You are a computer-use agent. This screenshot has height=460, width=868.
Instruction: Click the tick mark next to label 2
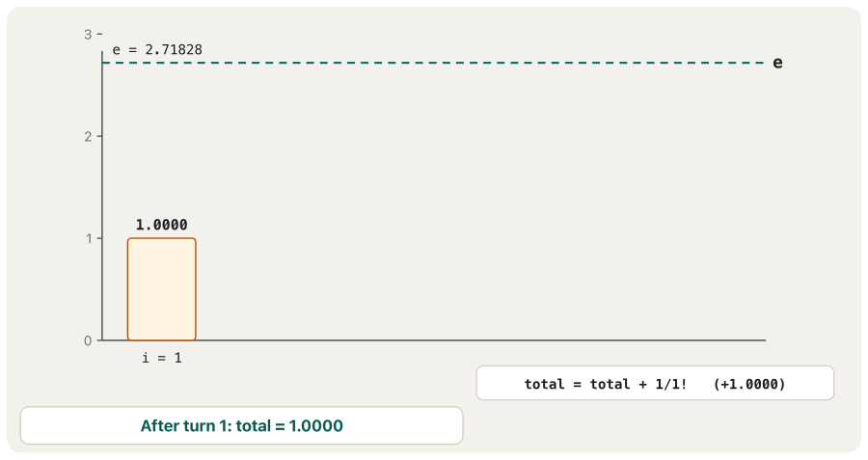click(x=99, y=136)
